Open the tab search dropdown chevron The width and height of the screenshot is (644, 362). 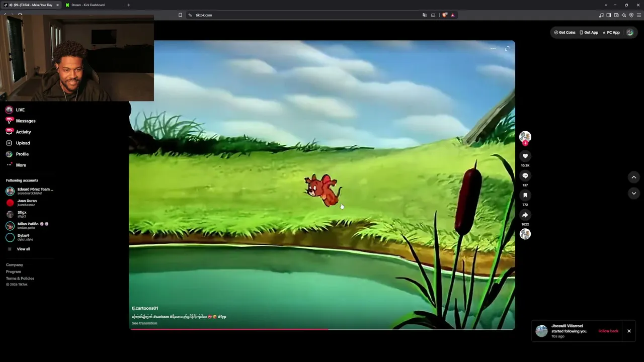606,5
